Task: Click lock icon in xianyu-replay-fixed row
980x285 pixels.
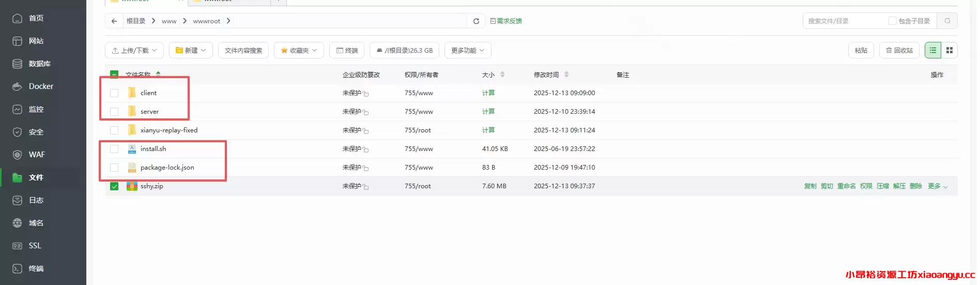Action: 365,131
